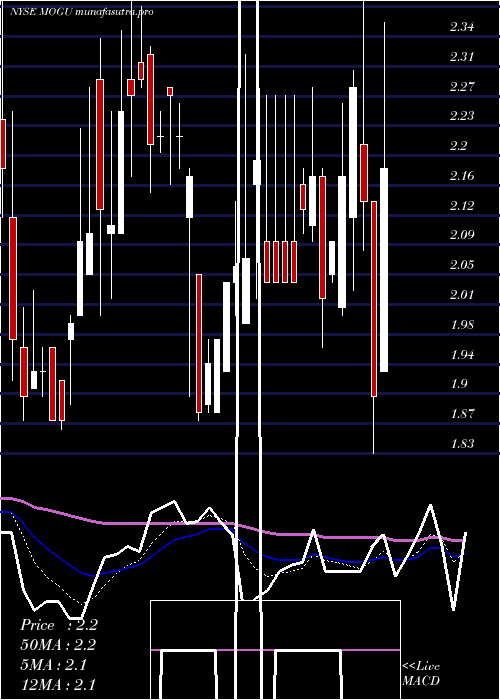
Task: Click the 1.83 price axis label
Action: [462, 443]
